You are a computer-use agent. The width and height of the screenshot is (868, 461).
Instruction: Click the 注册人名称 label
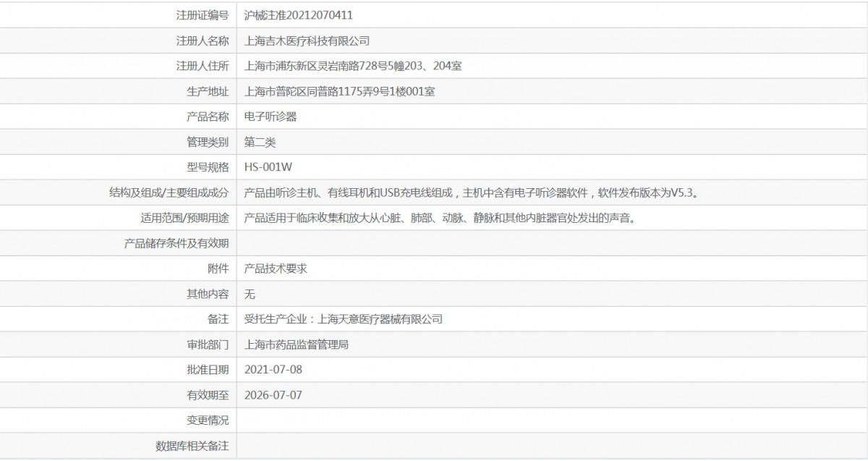(x=203, y=41)
